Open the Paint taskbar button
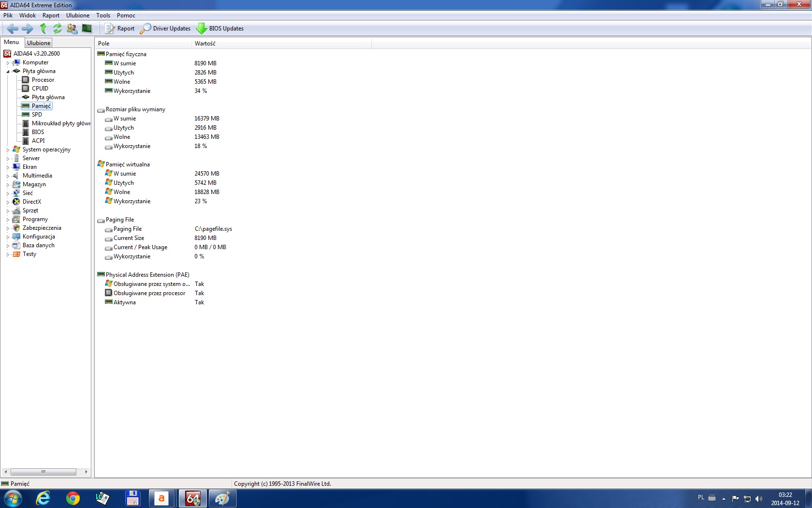This screenshot has height=508, width=812. [x=222, y=498]
